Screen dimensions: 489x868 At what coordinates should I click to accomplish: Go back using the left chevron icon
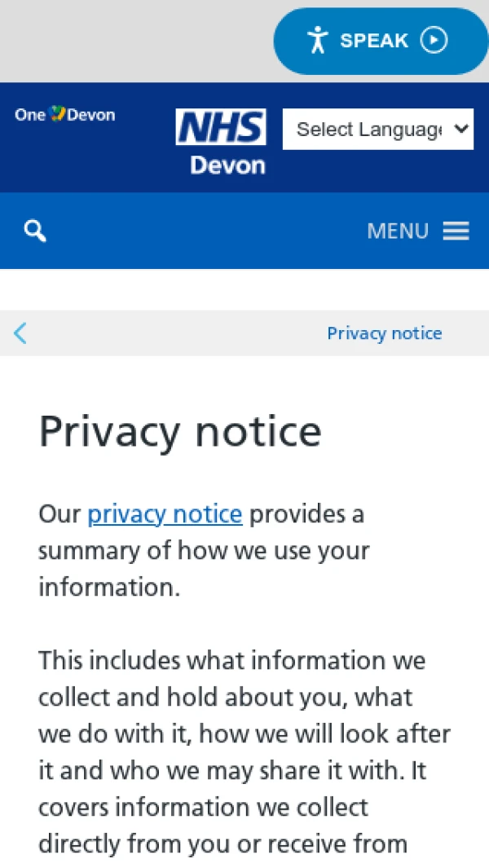[20, 333]
